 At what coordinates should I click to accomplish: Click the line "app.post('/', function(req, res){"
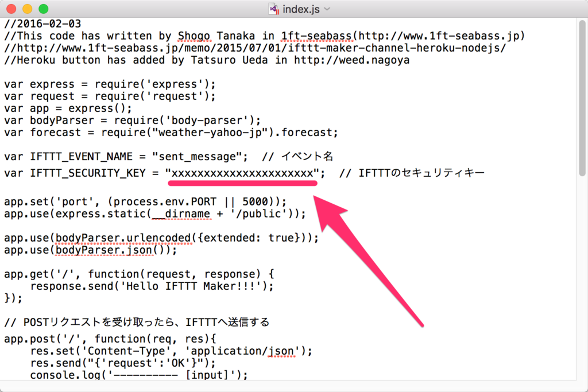110,339
